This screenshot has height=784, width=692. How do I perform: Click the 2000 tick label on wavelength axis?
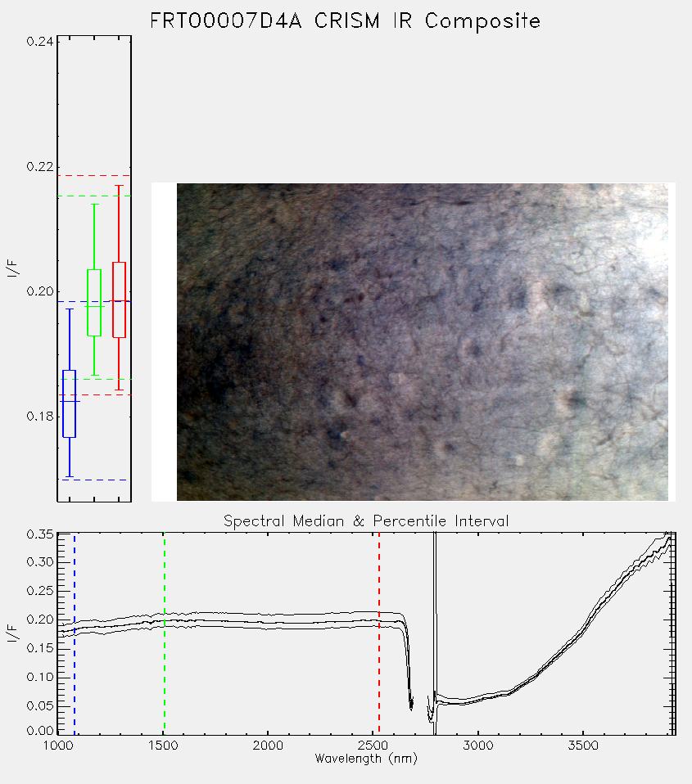tap(268, 746)
